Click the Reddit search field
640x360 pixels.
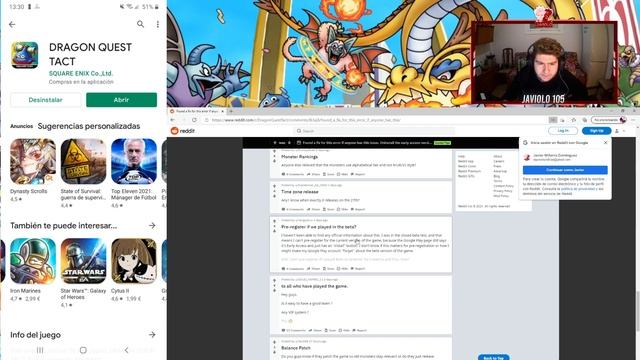click(x=374, y=131)
